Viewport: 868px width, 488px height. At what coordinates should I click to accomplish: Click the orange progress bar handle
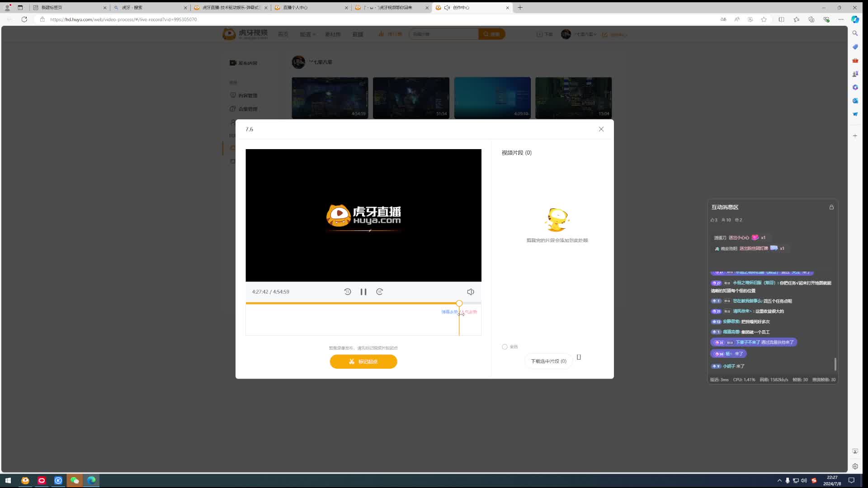459,304
